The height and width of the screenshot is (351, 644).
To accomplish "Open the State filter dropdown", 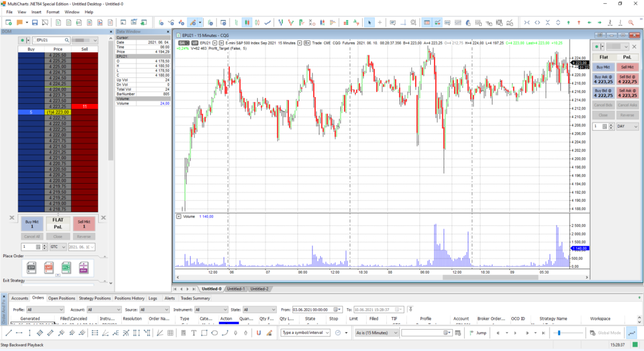I will point(260,309).
